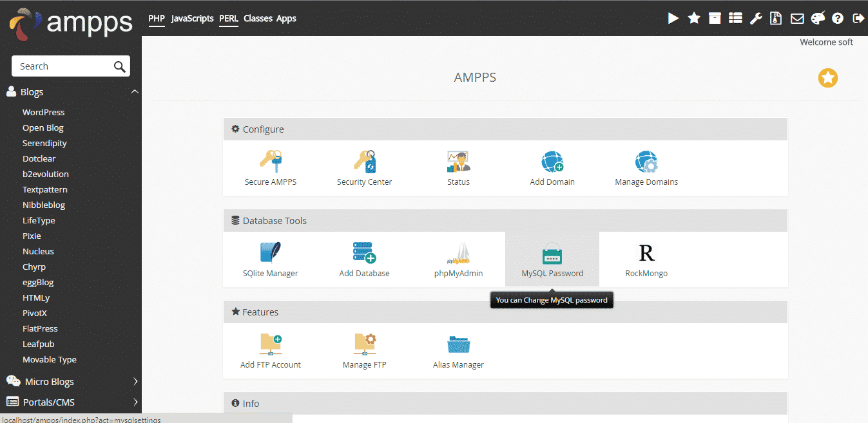Click the gold star favorite badge
This screenshot has width=868, height=423.
click(828, 78)
